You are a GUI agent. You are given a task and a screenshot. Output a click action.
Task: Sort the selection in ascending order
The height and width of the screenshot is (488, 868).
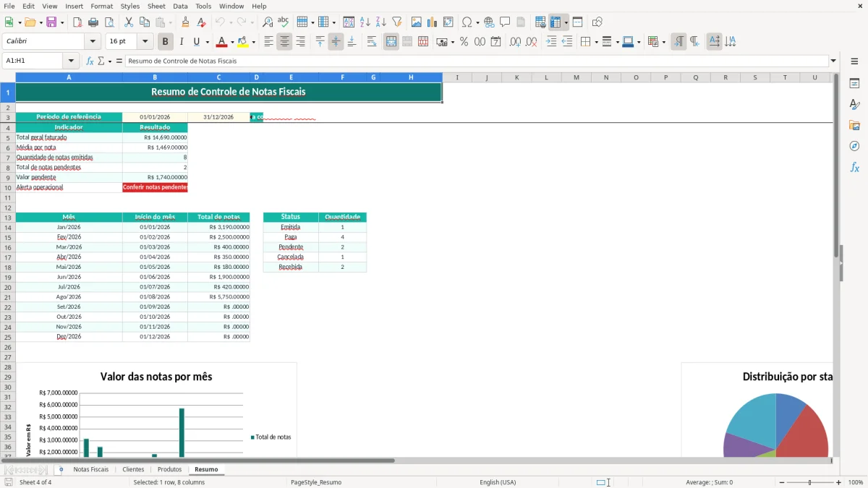pos(365,22)
